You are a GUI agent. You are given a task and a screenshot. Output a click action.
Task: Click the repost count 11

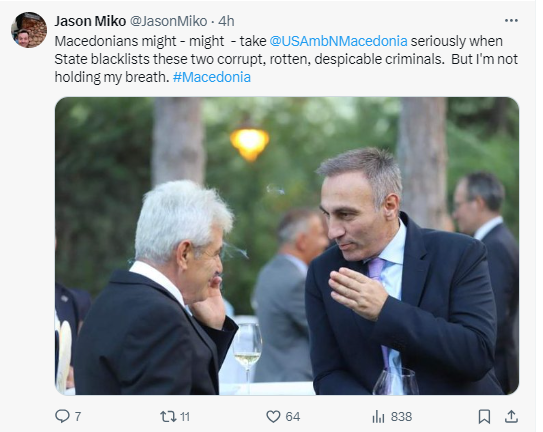pyautogui.click(x=185, y=416)
